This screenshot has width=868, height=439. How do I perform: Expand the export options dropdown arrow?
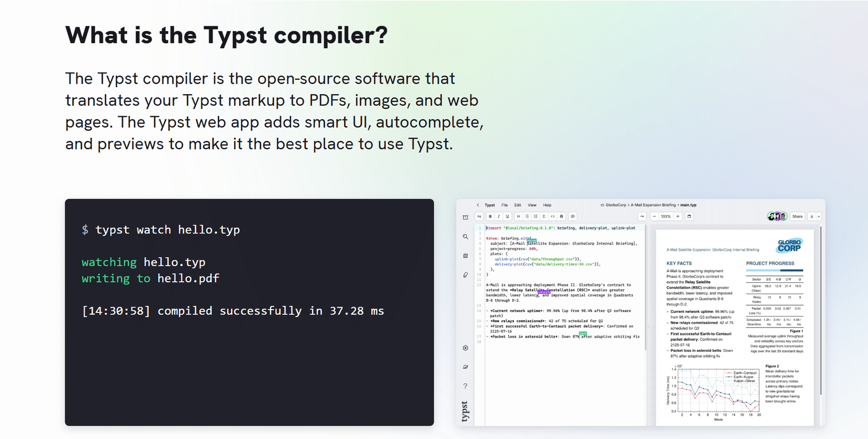tap(819, 217)
